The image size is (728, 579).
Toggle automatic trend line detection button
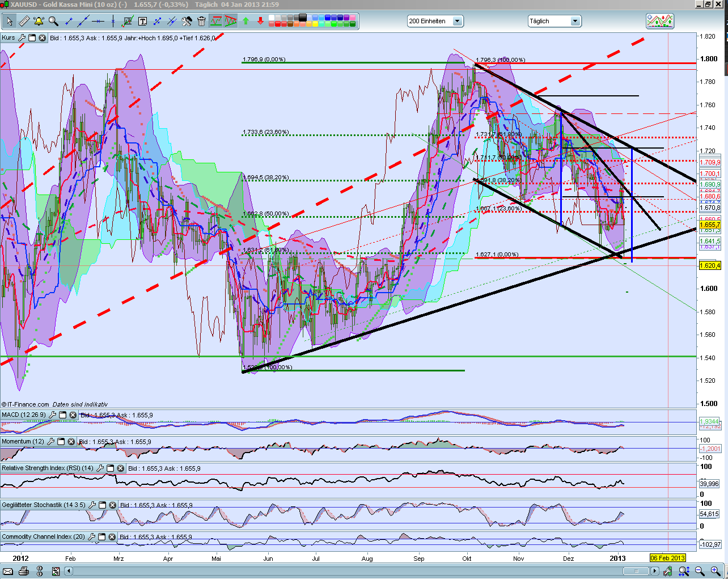[x=216, y=22]
